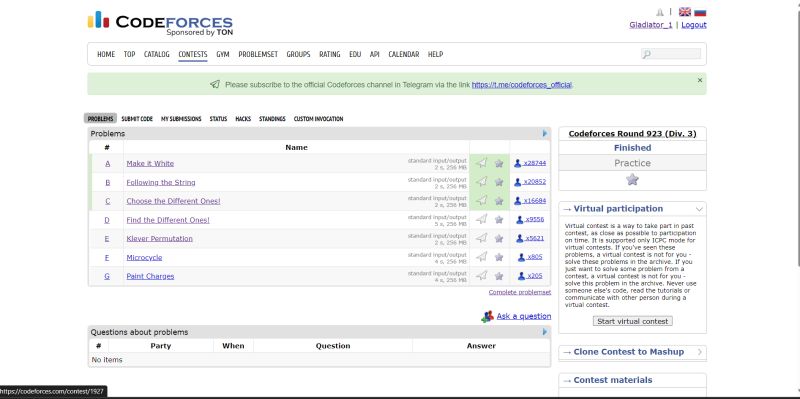Click the Start virtual contest button
Viewport: 800px width, 399px height.
[633, 321]
